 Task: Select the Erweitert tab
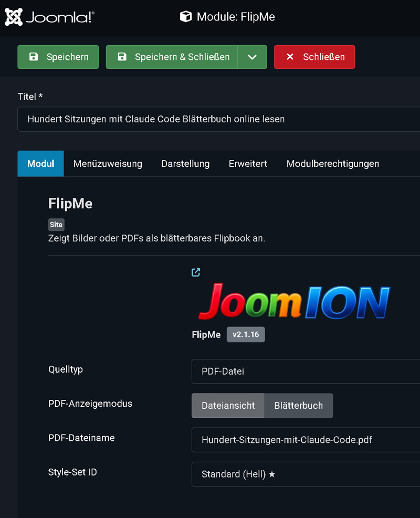coord(248,164)
